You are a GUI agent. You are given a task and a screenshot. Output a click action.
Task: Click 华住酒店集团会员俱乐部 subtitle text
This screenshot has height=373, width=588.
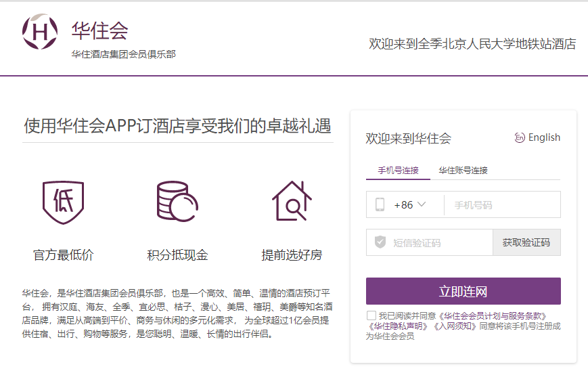[123, 54]
